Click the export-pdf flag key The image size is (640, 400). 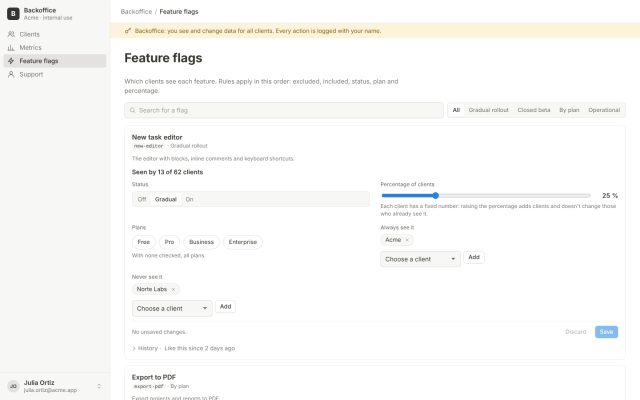pos(149,387)
